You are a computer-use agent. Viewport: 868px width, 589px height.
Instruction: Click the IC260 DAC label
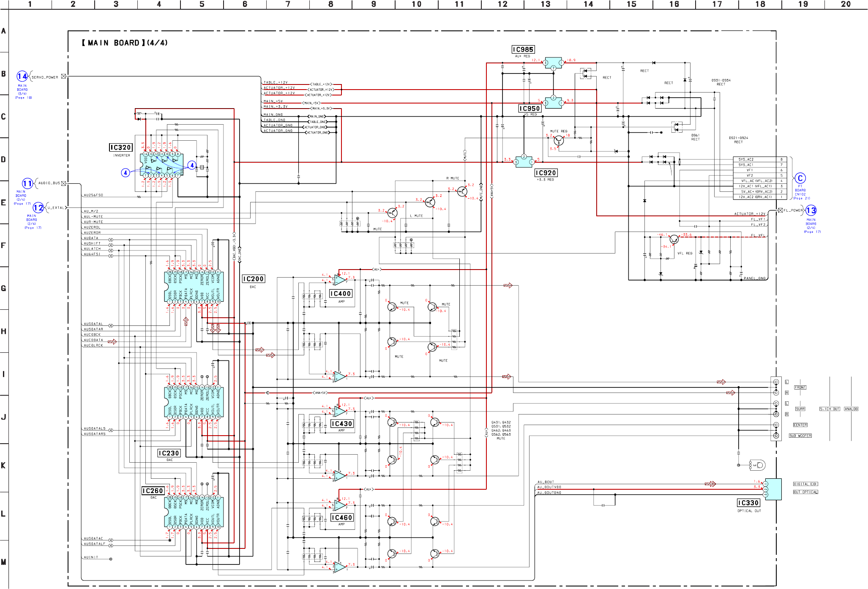(153, 491)
